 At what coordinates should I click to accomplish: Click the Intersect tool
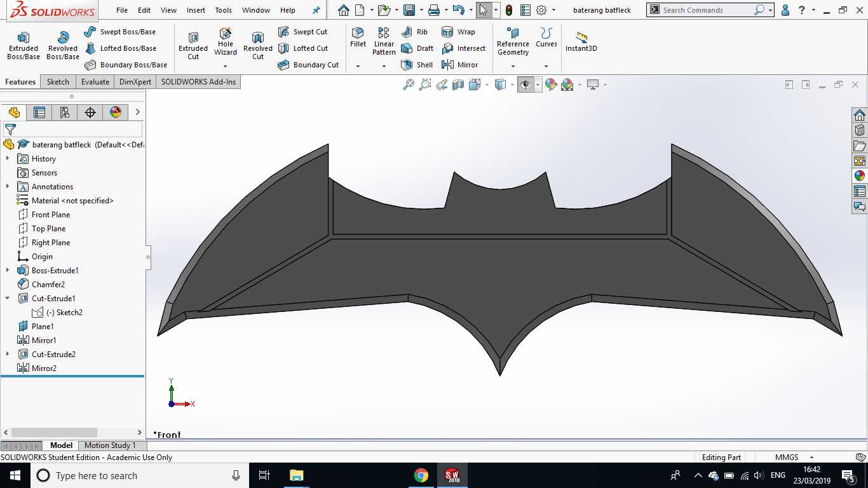pyautogui.click(x=463, y=48)
